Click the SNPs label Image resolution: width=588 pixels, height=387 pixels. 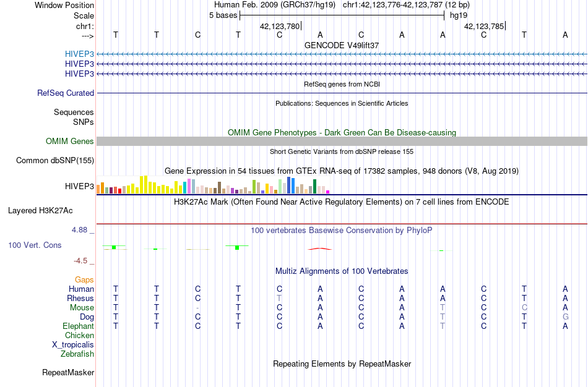(84, 122)
